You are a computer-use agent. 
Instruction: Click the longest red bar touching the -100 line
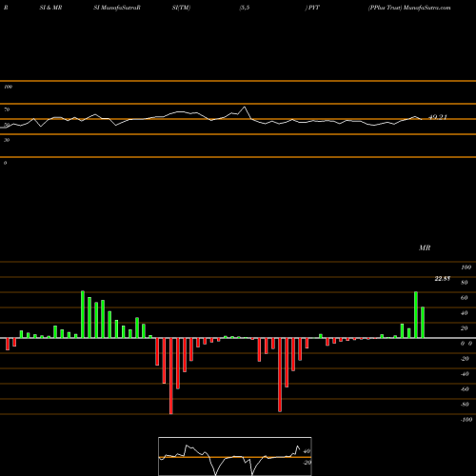point(171,376)
